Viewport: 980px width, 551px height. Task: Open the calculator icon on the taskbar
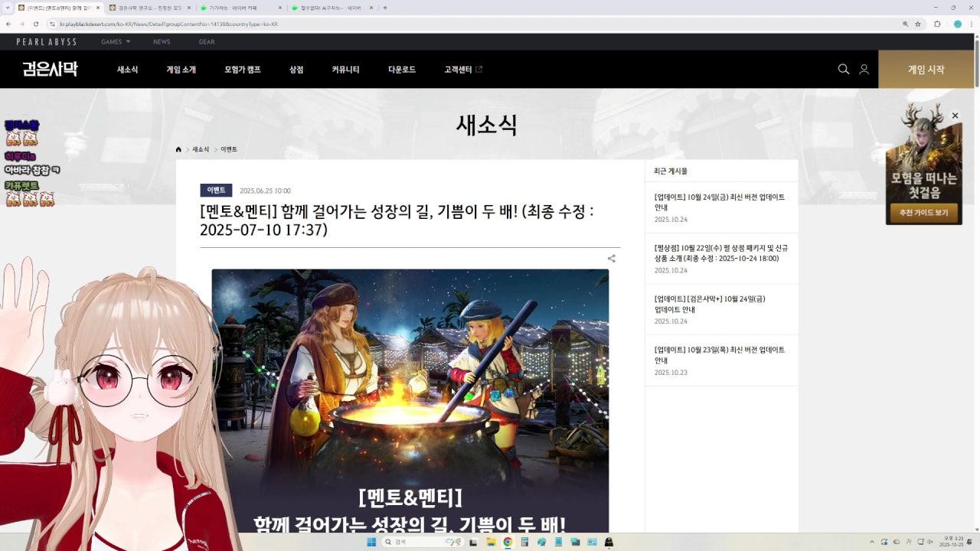click(524, 542)
